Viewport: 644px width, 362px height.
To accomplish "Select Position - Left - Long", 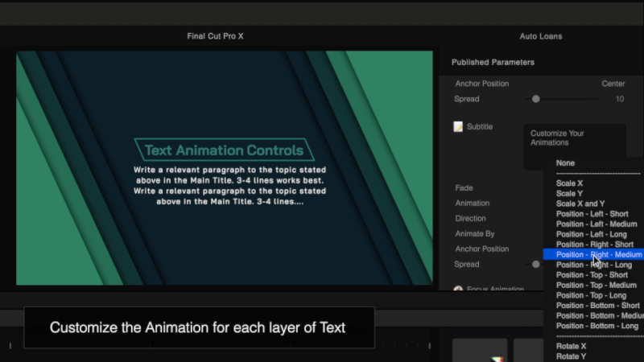I will click(x=592, y=234).
